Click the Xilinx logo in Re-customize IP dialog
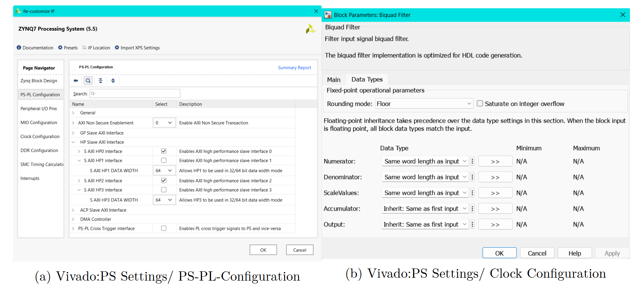The image size is (644, 294). coord(310,29)
